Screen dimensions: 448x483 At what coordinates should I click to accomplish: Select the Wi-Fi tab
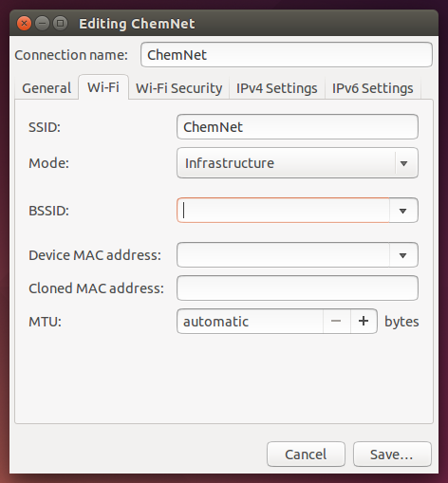(x=103, y=87)
